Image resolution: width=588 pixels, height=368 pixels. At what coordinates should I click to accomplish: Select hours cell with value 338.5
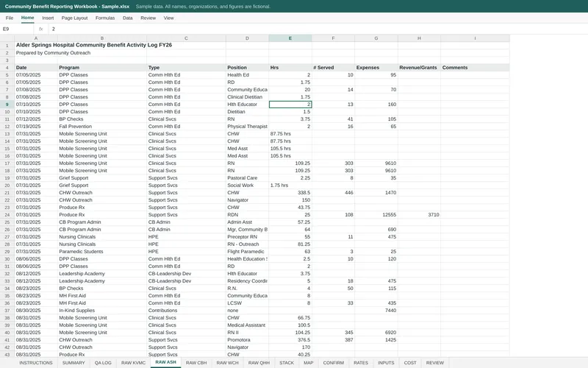[x=290, y=193]
